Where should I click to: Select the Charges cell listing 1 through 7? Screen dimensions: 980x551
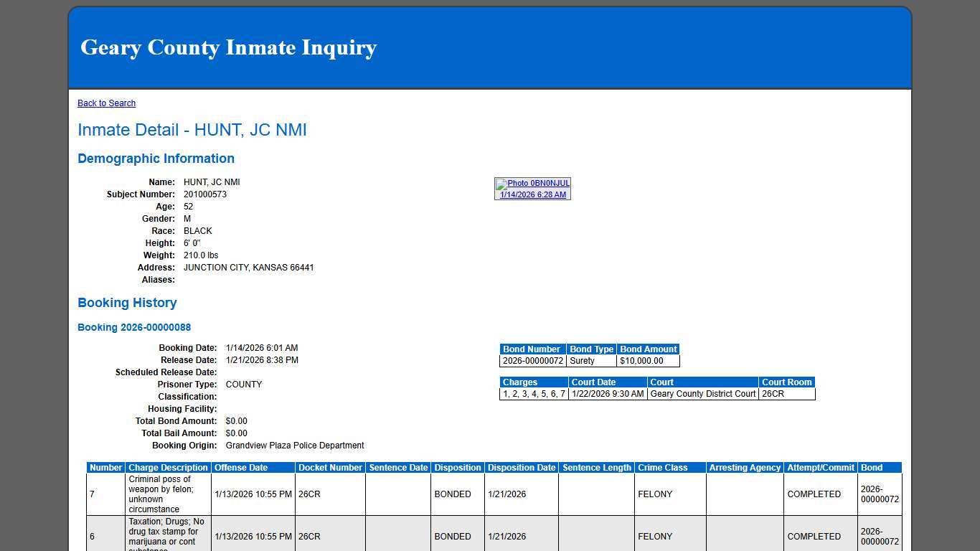pos(532,393)
